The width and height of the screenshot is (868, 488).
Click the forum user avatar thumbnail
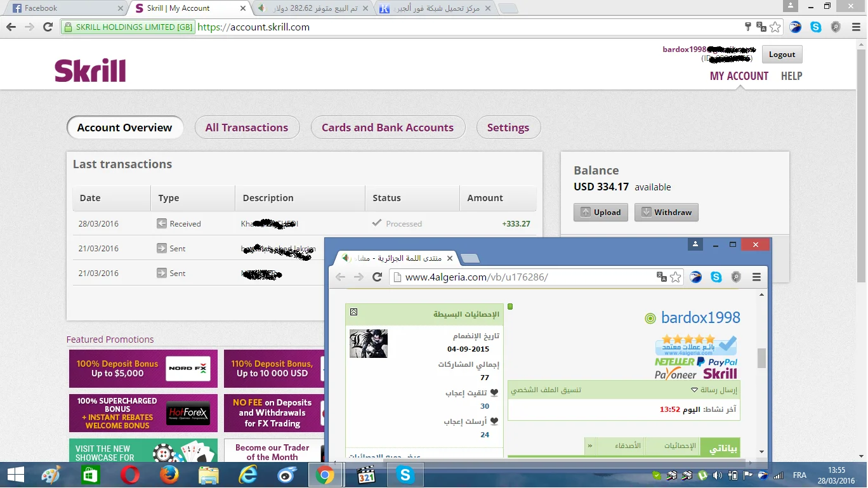pos(368,343)
